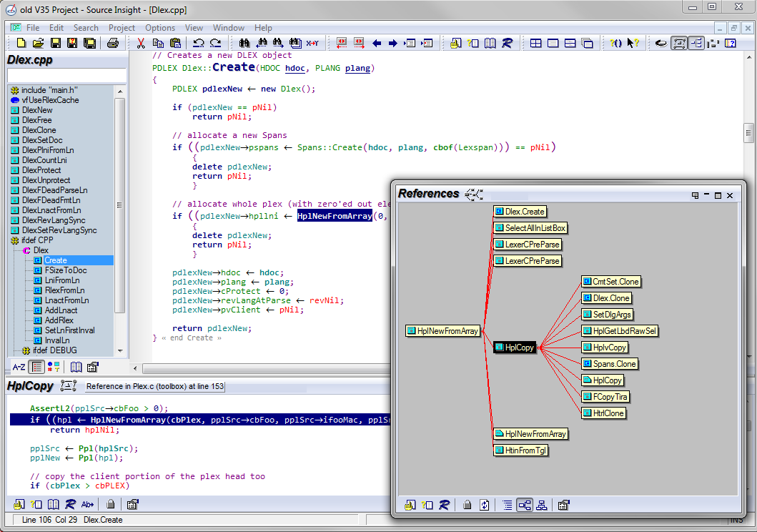Select the HplNewFromArray root node in graph
Screen dimensions: 757x532
tap(442, 331)
